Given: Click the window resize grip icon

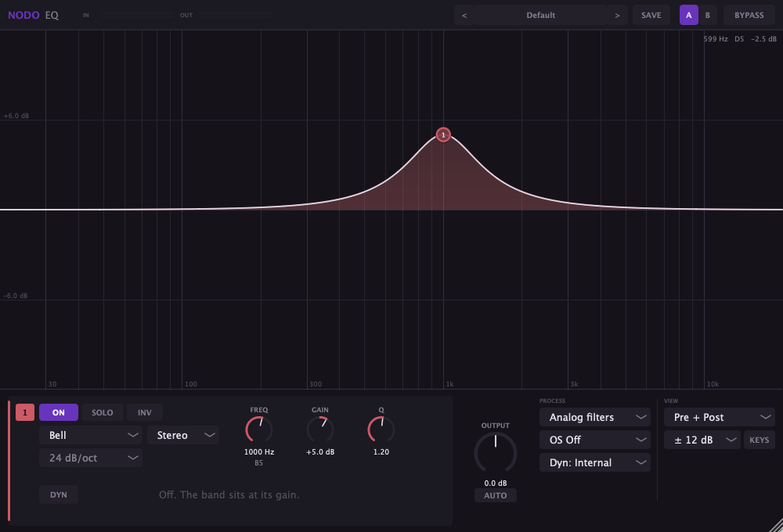Looking at the screenshot, I should click(775, 524).
